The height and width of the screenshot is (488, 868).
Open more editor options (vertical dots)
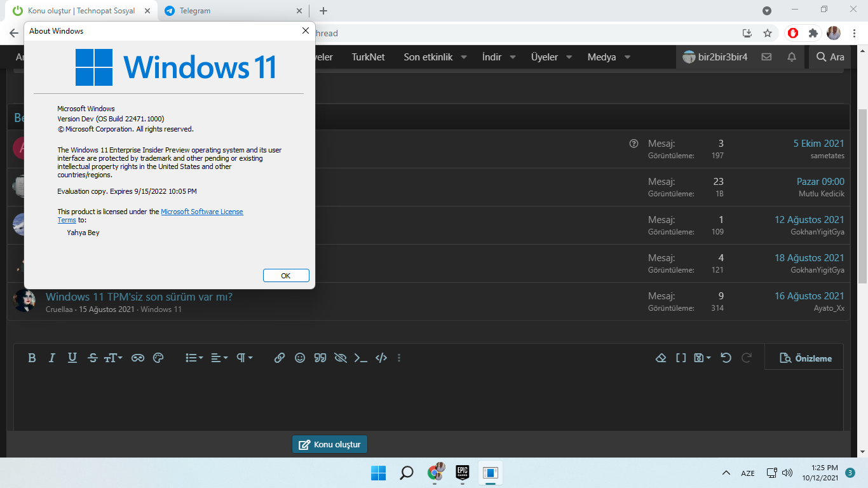(399, 358)
